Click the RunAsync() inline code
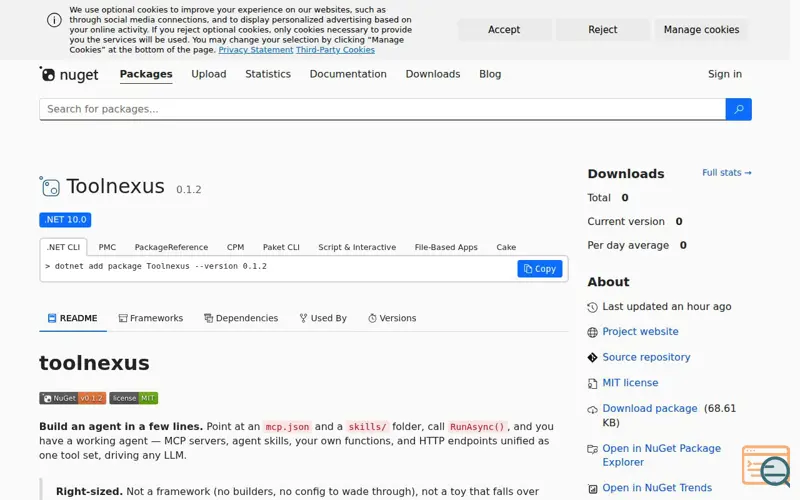Image resolution: width=800 pixels, height=500 pixels. [477, 427]
